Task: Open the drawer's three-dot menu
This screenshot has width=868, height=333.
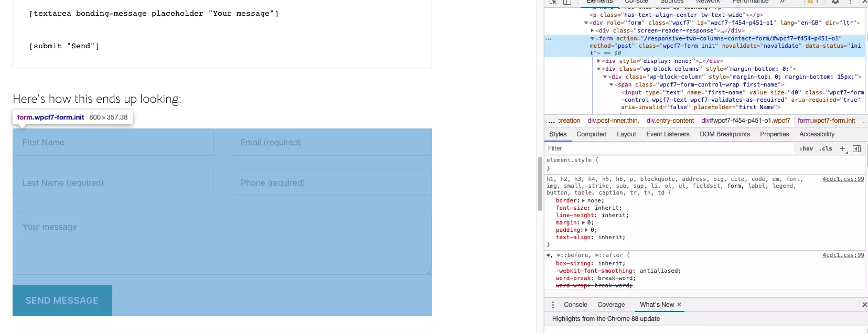Action: point(553,305)
